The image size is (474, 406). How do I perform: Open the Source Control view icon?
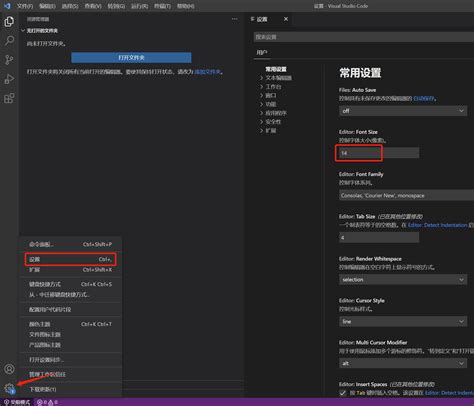pyautogui.click(x=9, y=60)
